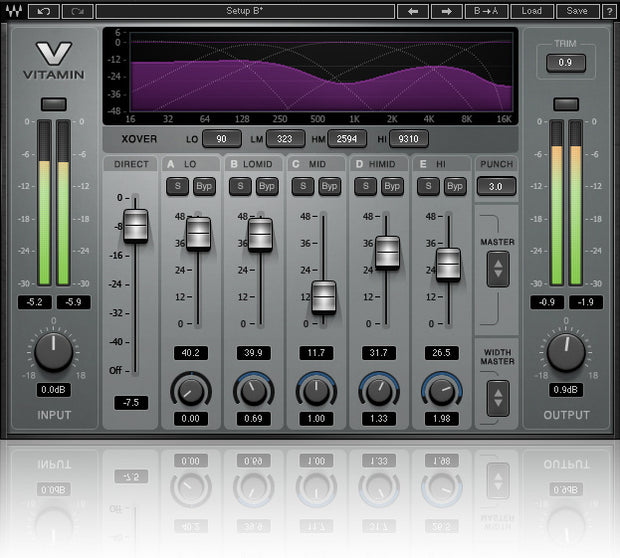
Task: Click the purple frequency spectrum display
Action: (x=321, y=72)
